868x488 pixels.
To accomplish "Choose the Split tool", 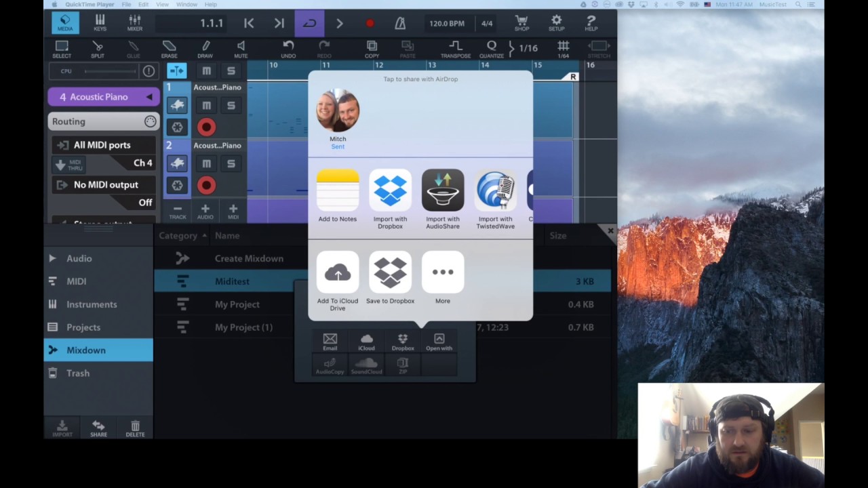I will click(x=98, y=49).
